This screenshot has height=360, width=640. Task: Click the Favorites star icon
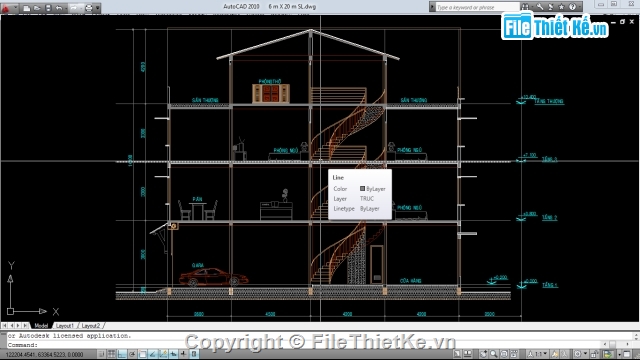click(x=562, y=7)
